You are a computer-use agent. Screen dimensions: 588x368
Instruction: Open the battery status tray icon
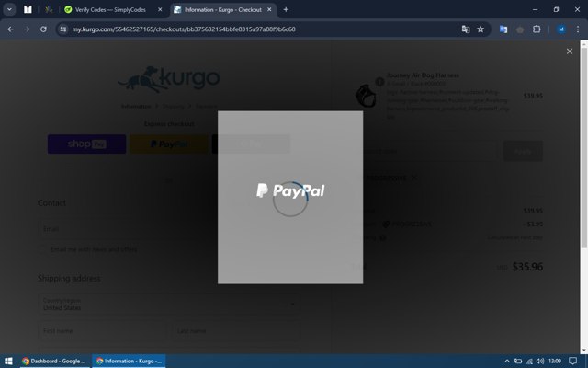518,362
